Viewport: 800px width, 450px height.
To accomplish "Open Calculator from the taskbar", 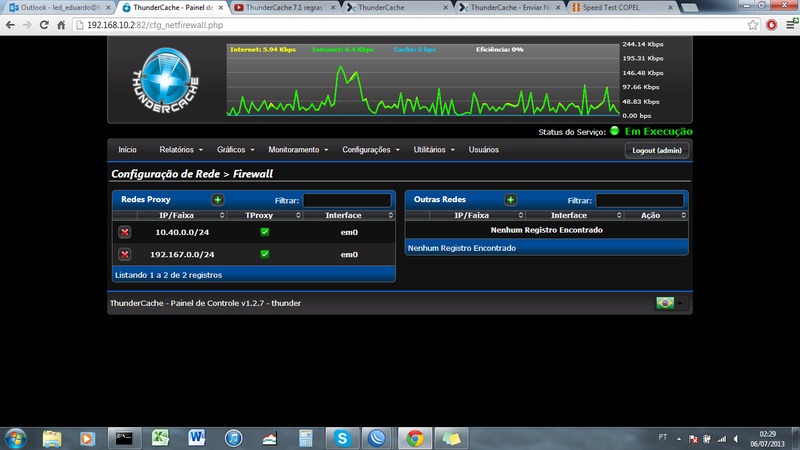I will (306, 438).
